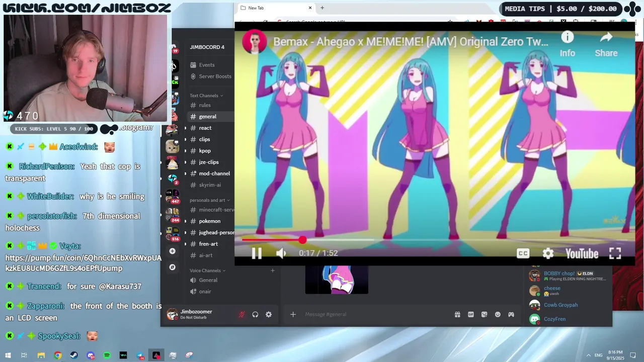Open the pump.fun link in chat
This screenshot has width=644, height=362.
pyautogui.click(x=83, y=263)
